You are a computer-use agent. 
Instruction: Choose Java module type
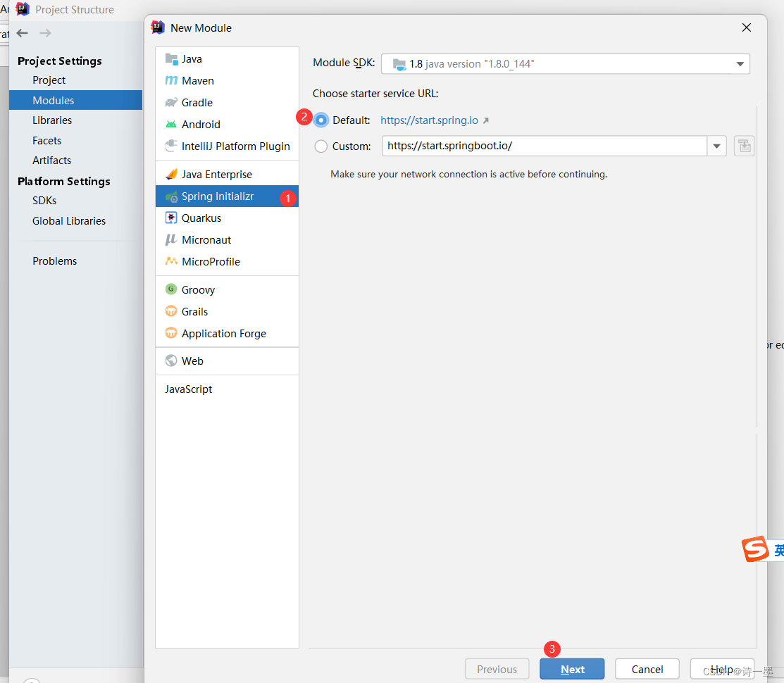coord(227,59)
